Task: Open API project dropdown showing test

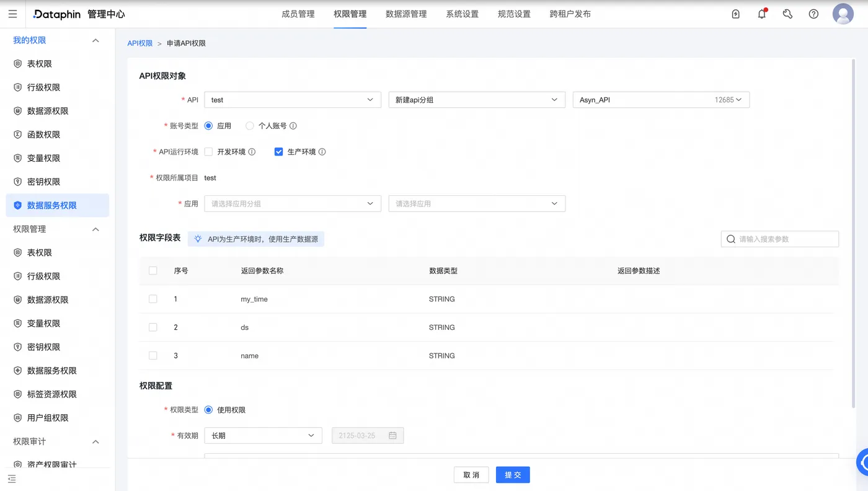Action: (x=293, y=100)
